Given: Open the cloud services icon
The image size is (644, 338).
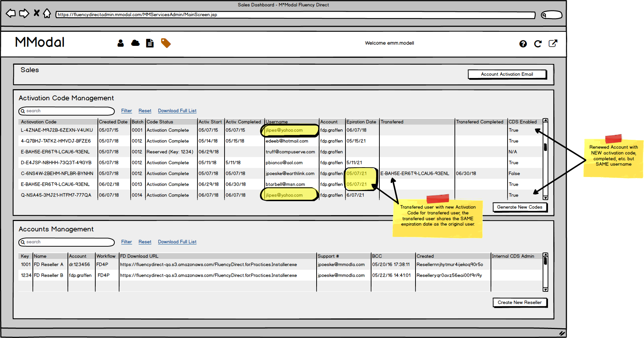Looking at the screenshot, I should point(135,43).
